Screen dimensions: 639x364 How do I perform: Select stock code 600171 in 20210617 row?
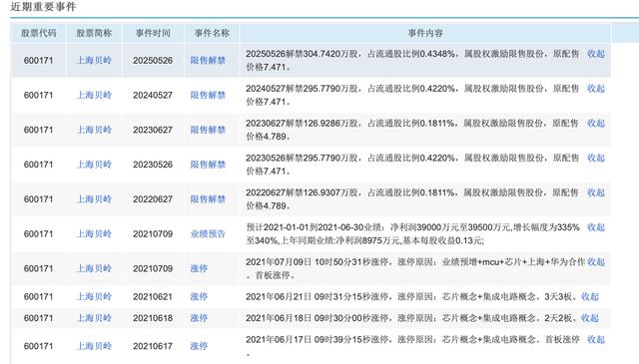tap(38, 346)
